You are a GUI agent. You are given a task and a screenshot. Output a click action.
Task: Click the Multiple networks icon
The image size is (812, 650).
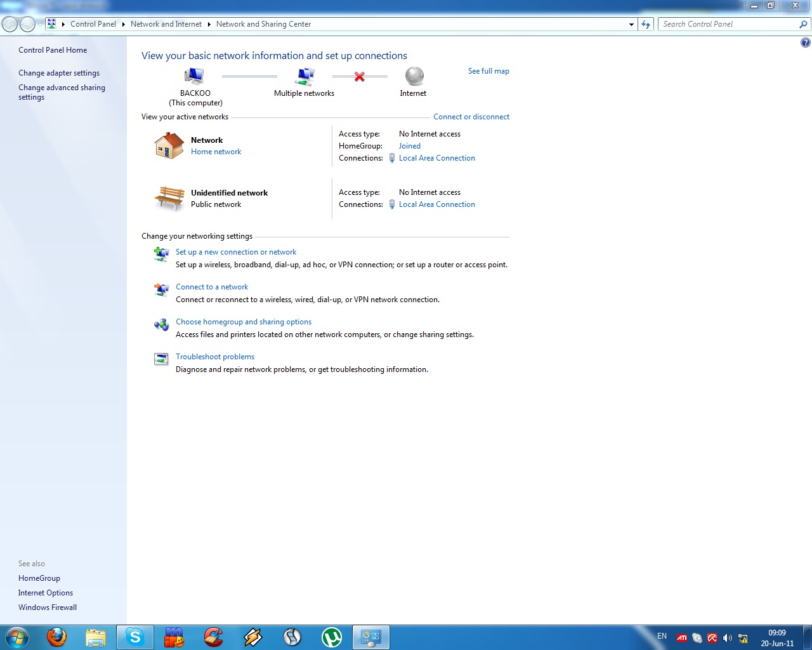click(x=304, y=76)
